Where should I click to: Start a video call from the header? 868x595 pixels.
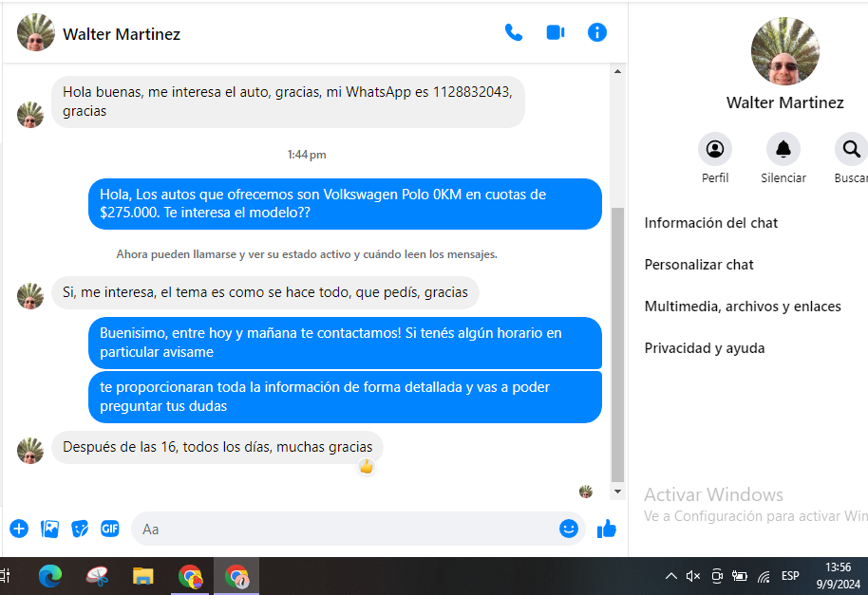point(556,32)
